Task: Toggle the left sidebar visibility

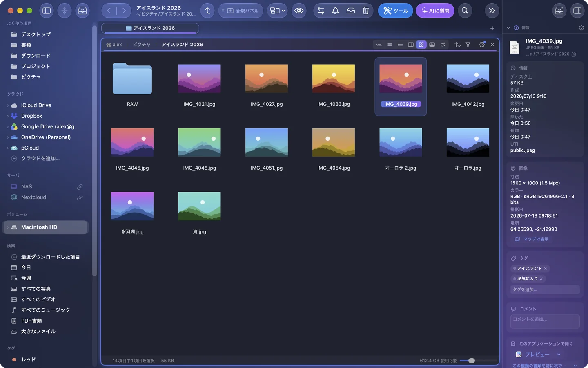Action: pyautogui.click(x=47, y=11)
